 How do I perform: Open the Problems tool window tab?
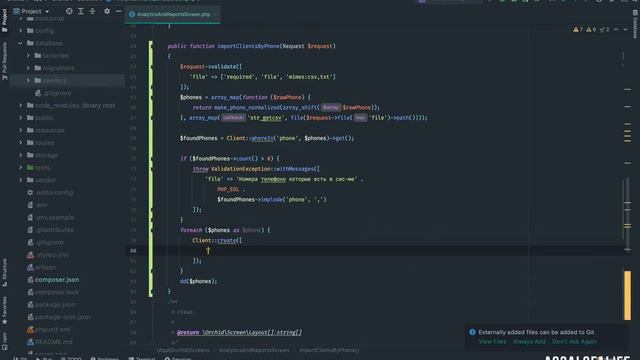pyautogui.click(x=104, y=358)
